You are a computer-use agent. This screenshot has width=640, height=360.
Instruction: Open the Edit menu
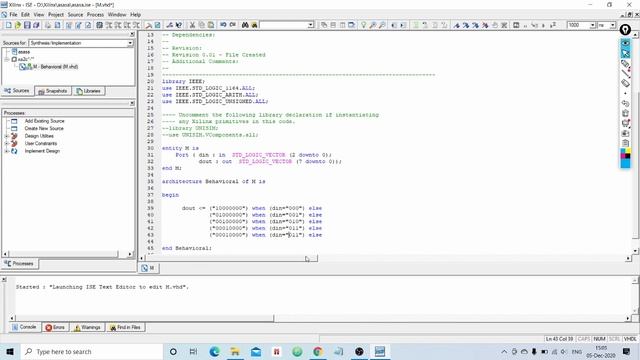click(x=25, y=14)
